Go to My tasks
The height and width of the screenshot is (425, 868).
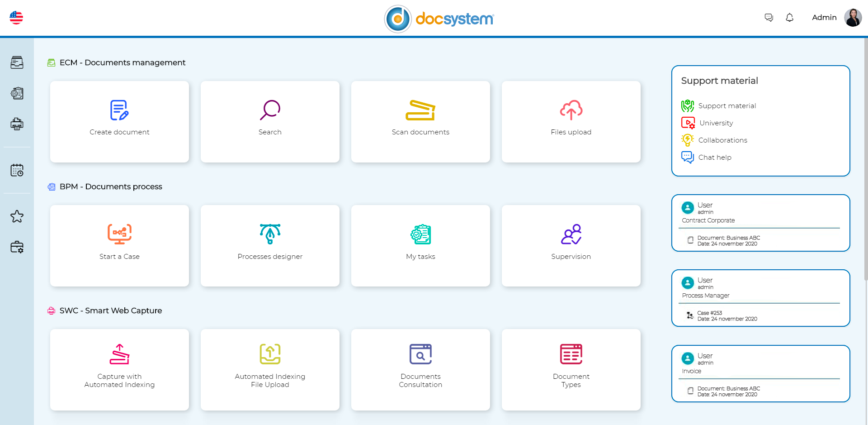[420, 245]
